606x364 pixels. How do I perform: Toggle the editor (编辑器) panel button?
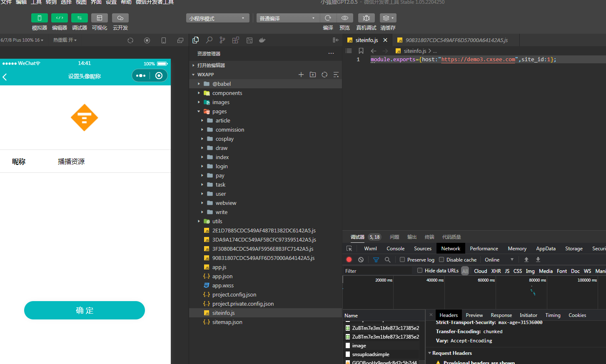click(60, 18)
